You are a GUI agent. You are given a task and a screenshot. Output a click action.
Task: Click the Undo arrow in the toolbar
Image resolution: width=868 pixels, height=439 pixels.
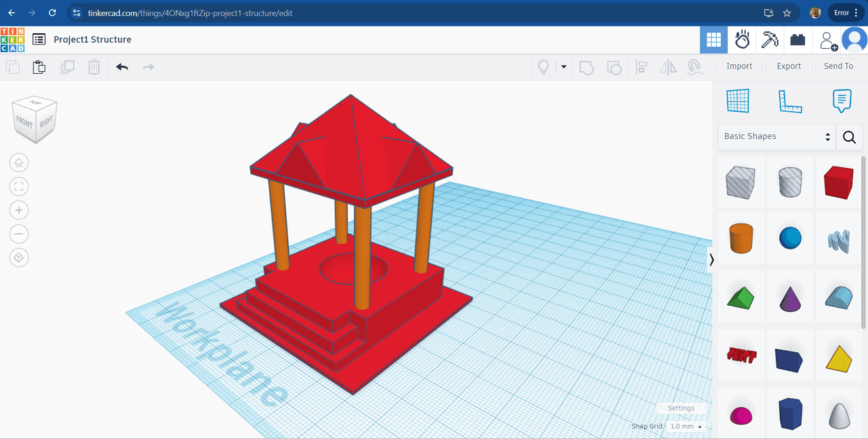coord(122,67)
